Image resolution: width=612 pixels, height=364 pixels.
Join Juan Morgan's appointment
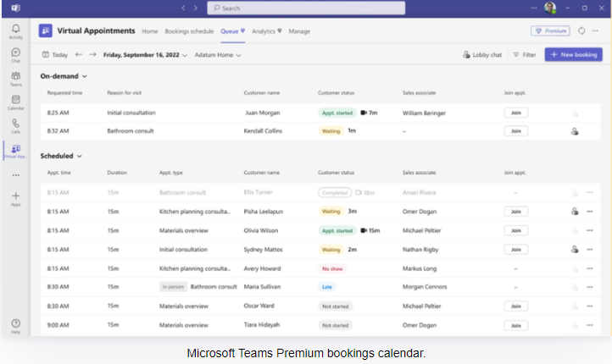[x=516, y=113]
